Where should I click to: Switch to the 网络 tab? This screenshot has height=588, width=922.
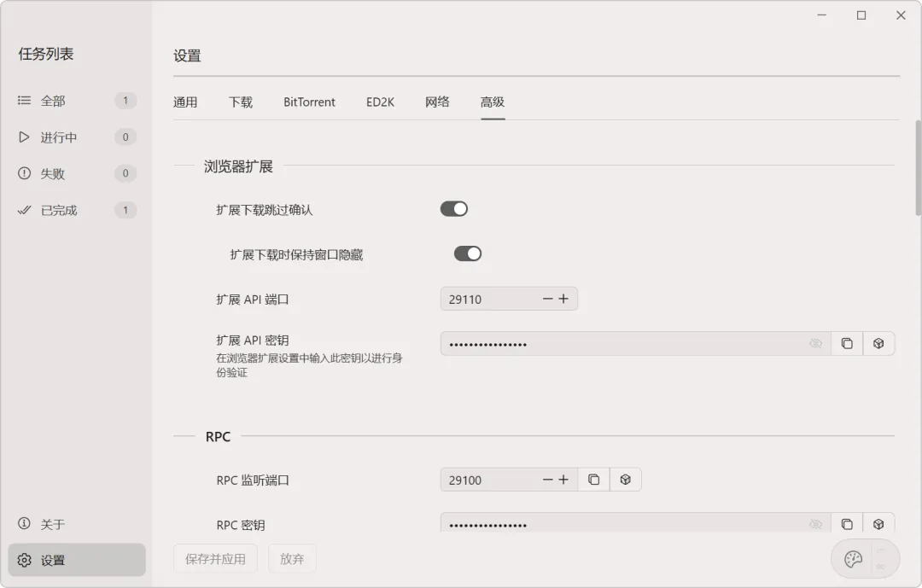[x=437, y=102]
